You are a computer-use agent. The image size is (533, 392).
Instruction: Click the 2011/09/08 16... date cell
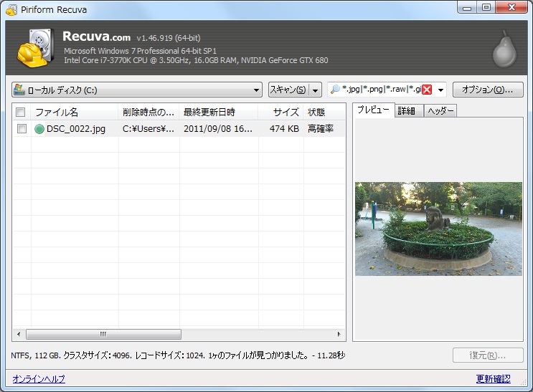pyautogui.click(x=218, y=129)
